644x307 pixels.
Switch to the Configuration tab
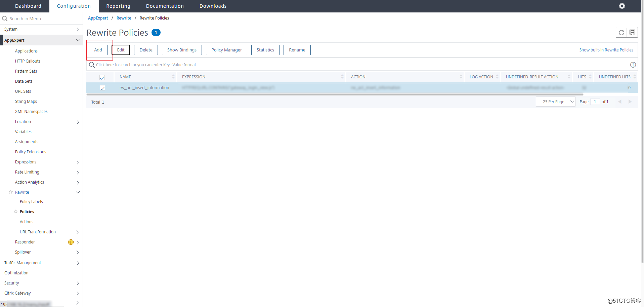click(74, 6)
